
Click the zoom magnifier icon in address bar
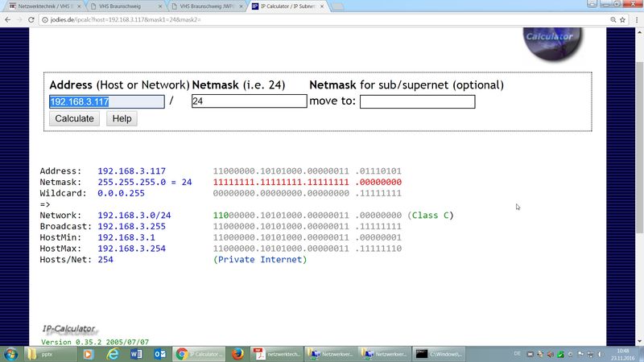point(613,19)
